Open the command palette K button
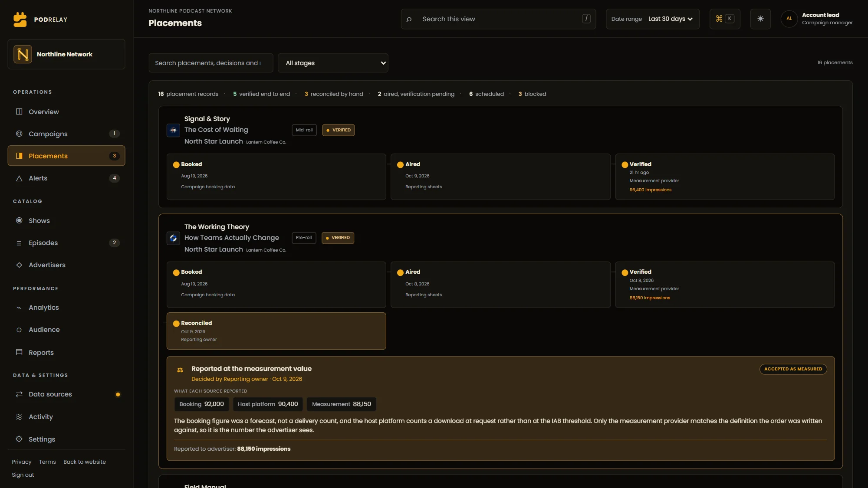This screenshot has width=868, height=488. (x=725, y=19)
